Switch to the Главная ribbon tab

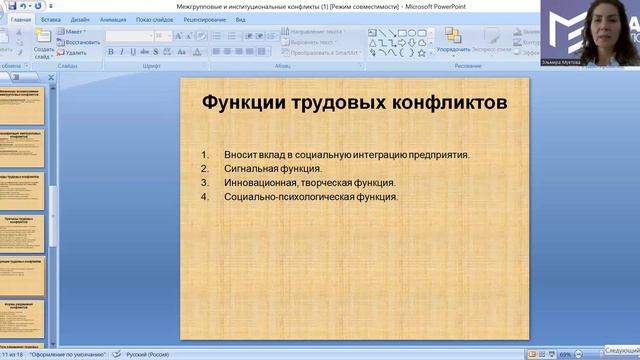20,20
